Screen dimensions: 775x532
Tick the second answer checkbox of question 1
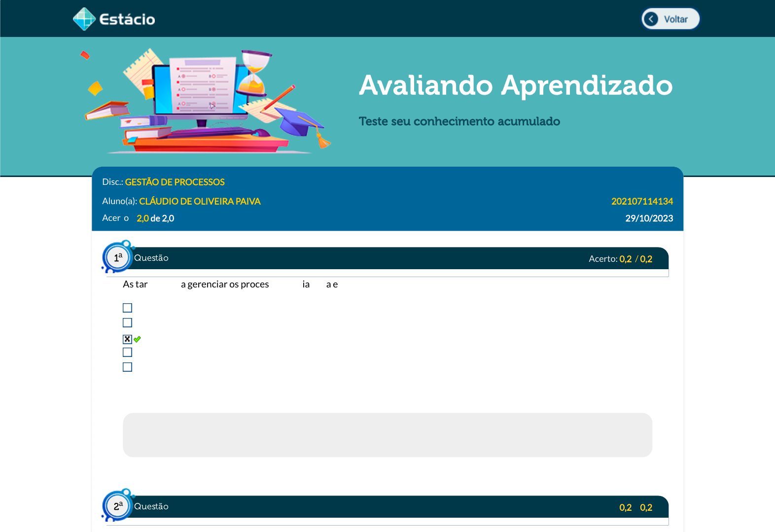[x=127, y=322]
